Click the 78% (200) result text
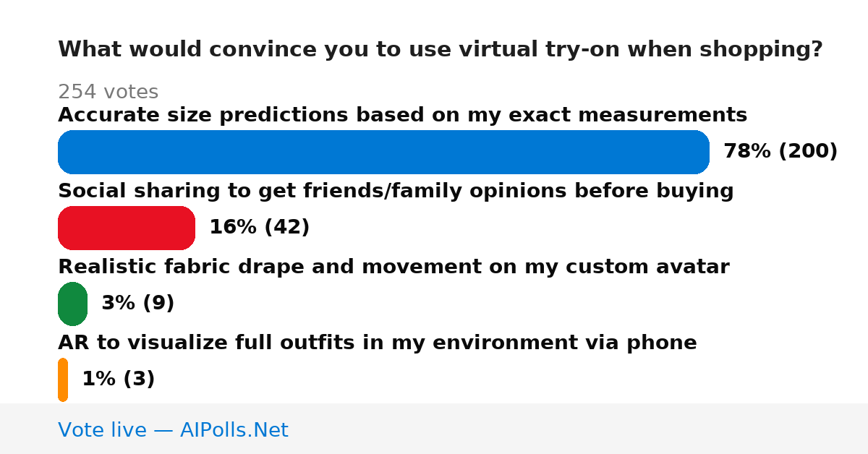868x454 pixels. (780, 151)
